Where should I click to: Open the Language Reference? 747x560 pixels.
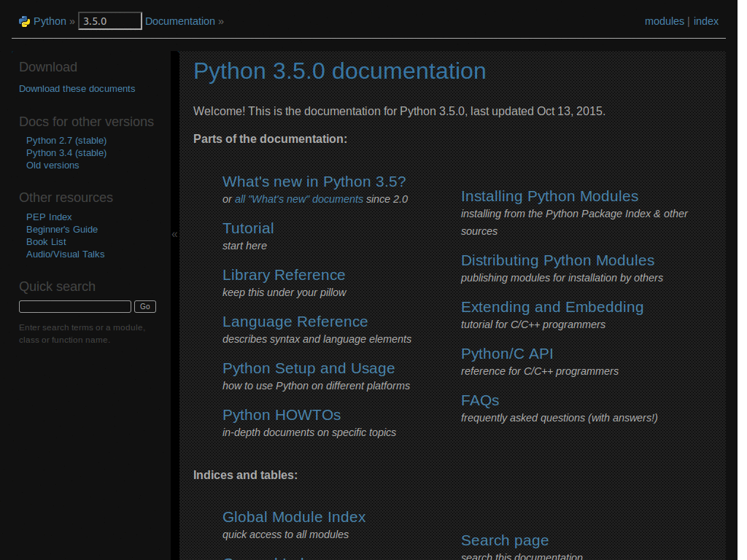coord(295,322)
